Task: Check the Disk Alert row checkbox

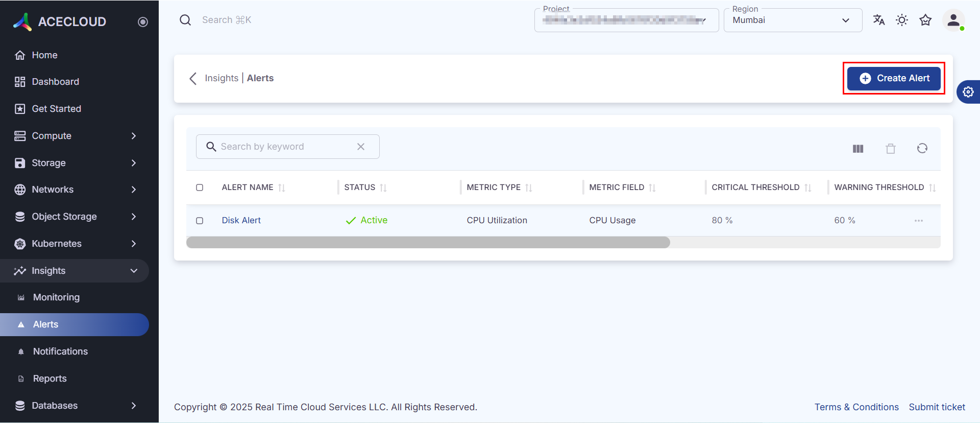Action: [x=200, y=221]
